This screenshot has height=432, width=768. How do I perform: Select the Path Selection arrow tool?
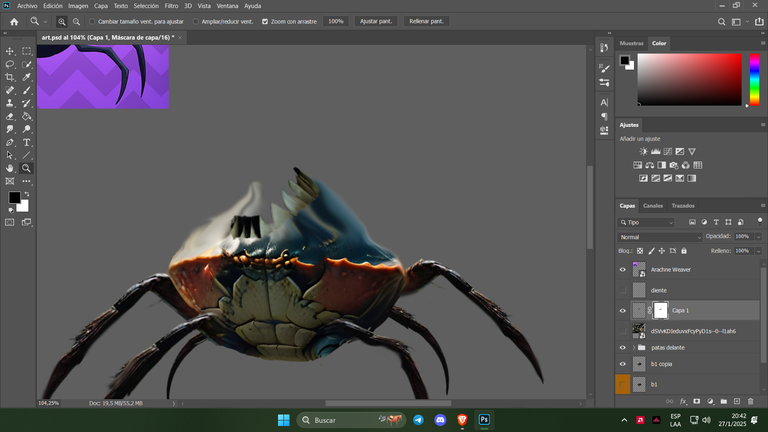pos(10,155)
